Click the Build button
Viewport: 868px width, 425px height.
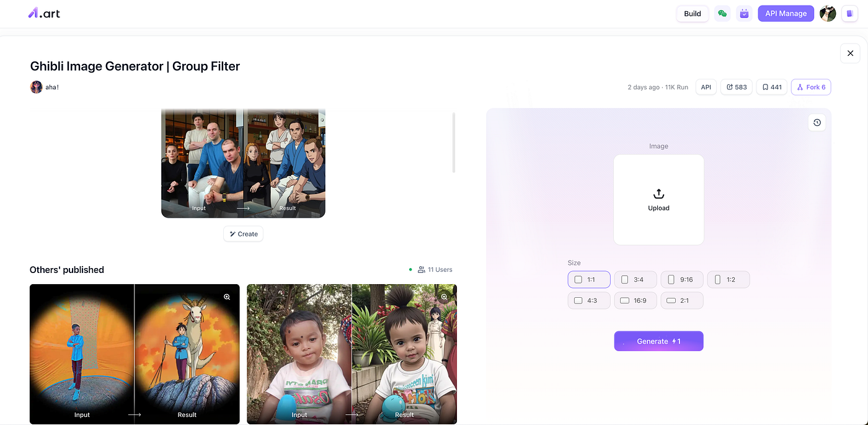(693, 14)
